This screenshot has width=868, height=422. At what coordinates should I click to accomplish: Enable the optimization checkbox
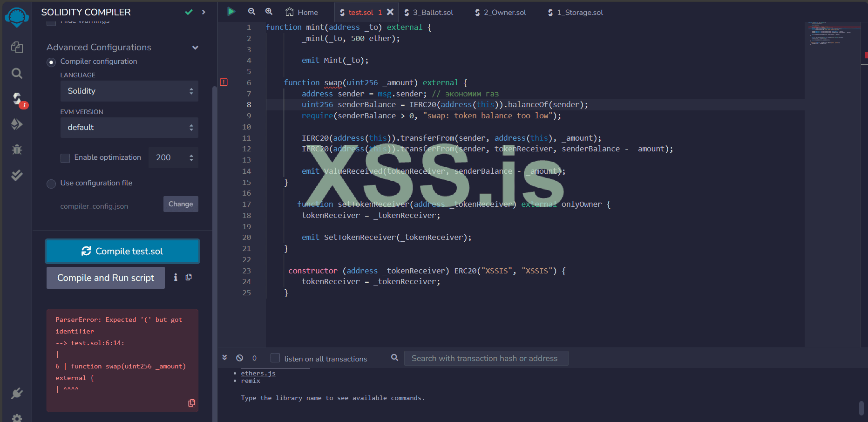click(65, 158)
